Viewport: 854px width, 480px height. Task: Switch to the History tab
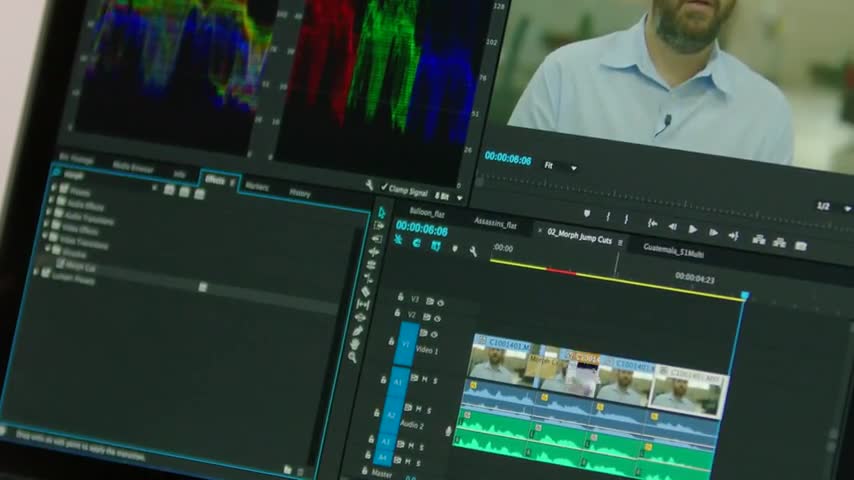tap(300, 193)
